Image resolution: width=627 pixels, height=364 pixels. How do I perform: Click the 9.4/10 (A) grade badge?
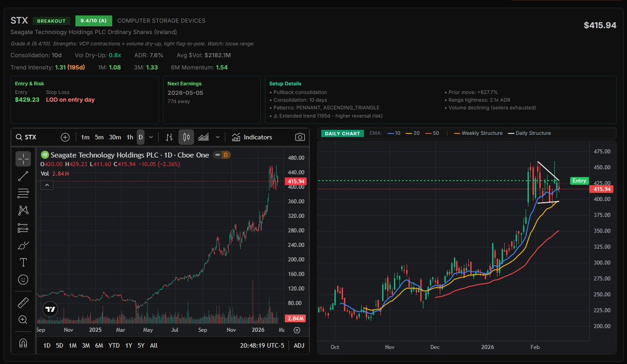click(94, 20)
